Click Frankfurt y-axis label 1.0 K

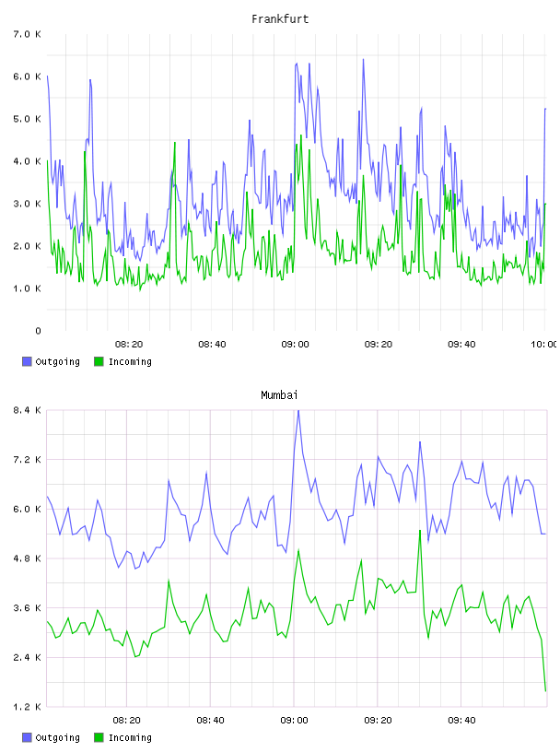28,288
